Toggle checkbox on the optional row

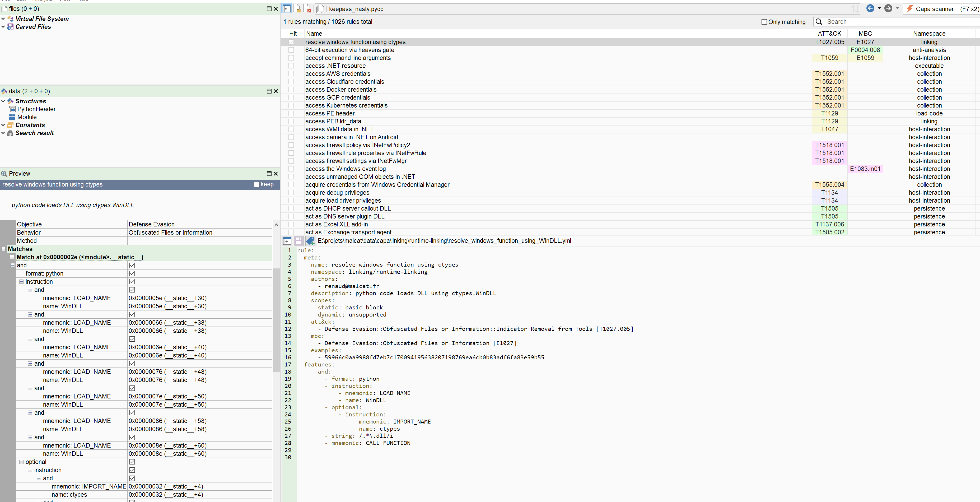tap(132, 462)
